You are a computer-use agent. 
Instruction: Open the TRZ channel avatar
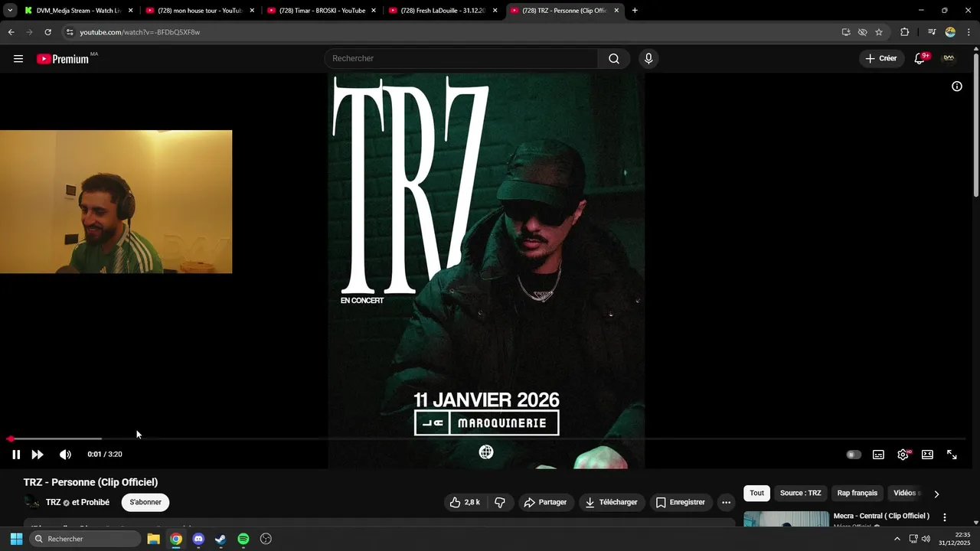31,503
